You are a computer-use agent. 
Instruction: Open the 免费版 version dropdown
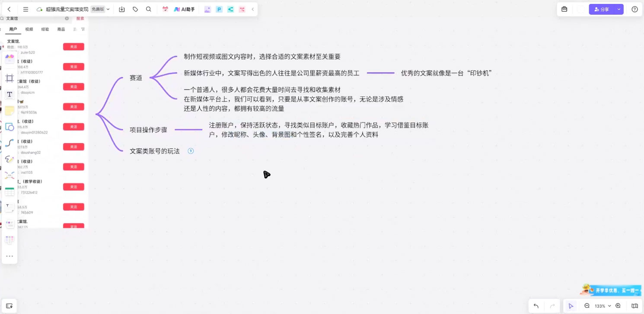[101, 9]
